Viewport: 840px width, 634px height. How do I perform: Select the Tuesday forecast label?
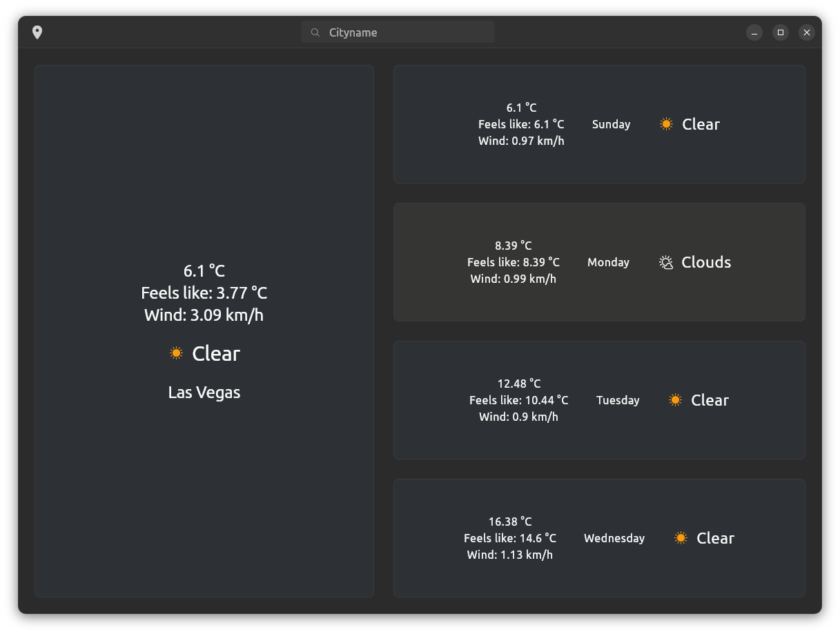click(618, 400)
